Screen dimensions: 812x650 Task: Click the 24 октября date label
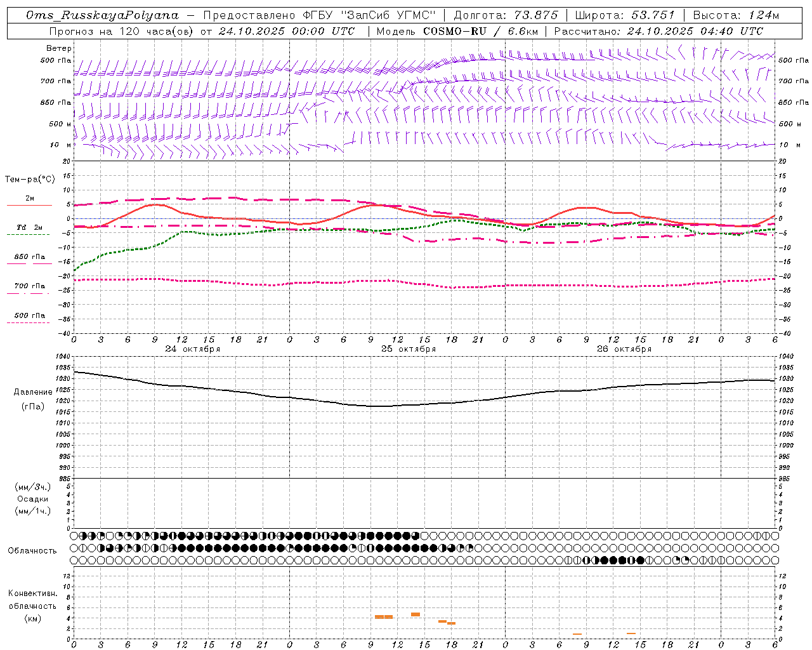click(x=193, y=349)
